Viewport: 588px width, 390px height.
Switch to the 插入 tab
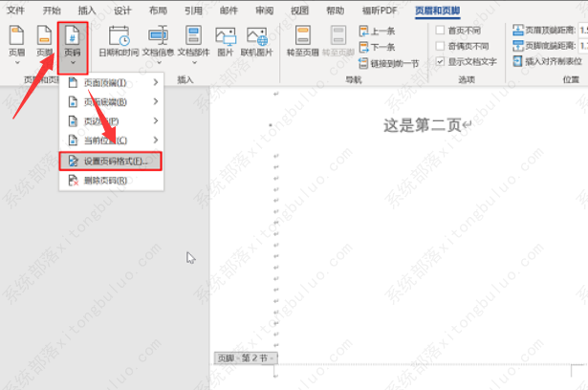pos(87,11)
